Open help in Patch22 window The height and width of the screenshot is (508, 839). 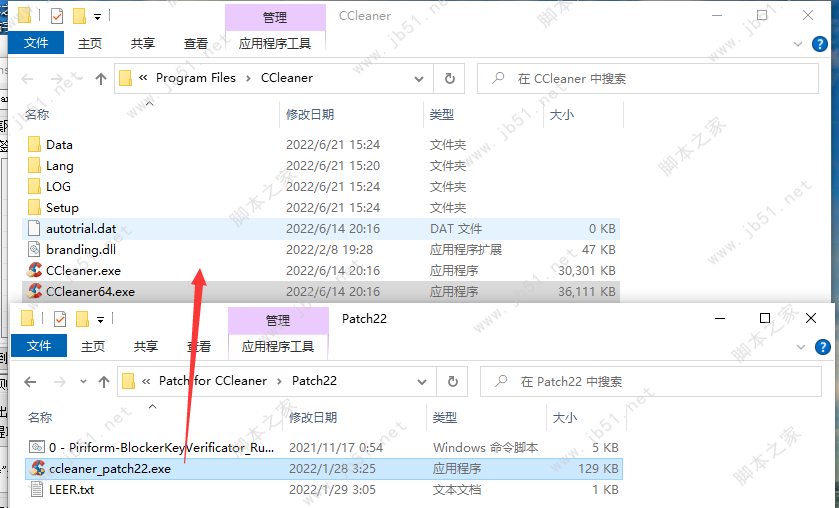pos(822,347)
